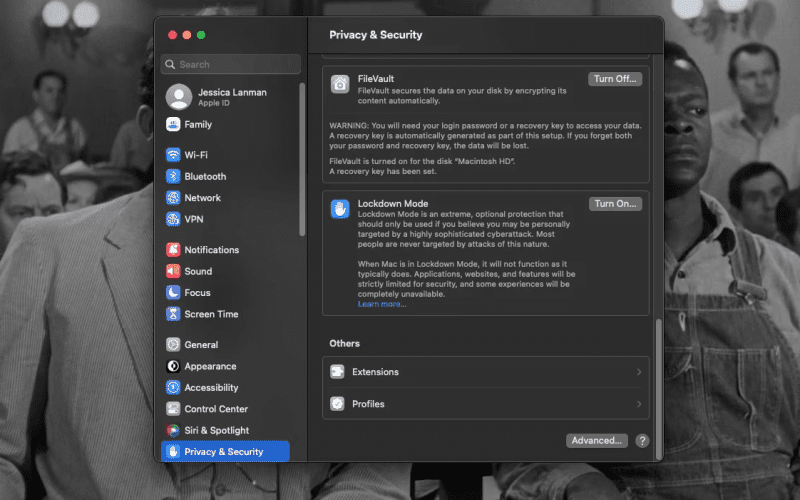Viewport: 800px width, 500px height.
Task: Click the Profiles badge icon
Action: point(337,404)
